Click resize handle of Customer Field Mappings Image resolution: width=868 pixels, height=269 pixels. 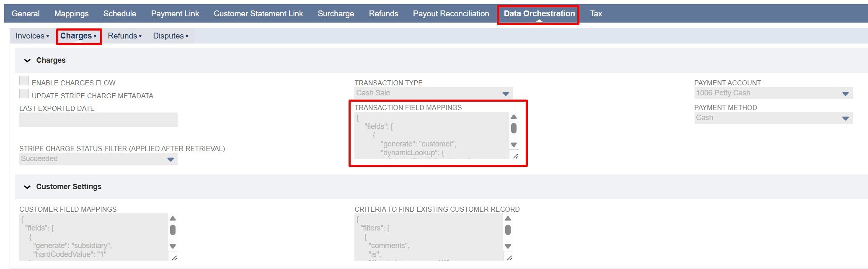[174, 258]
